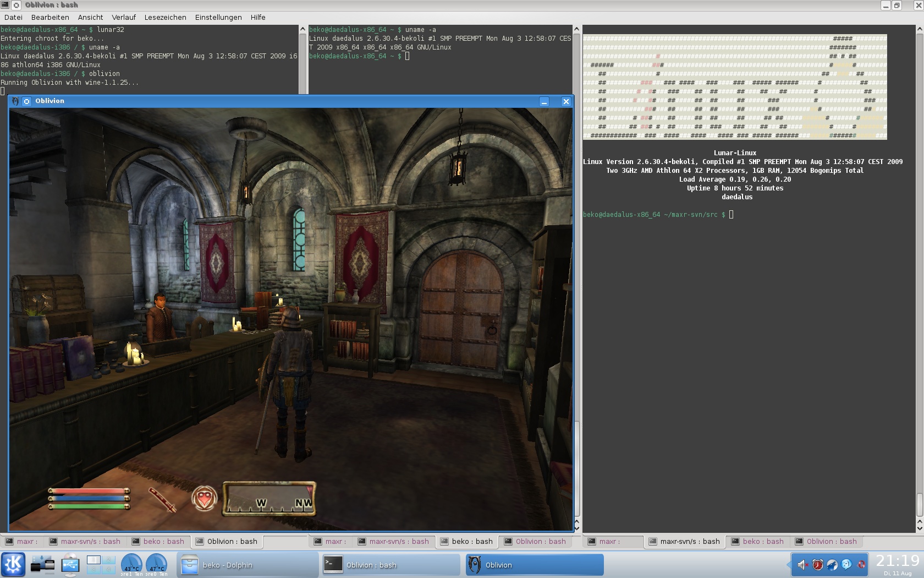Click scroll-up arrow of middle terminal pane
The height and width of the screenshot is (578, 924).
click(576, 29)
